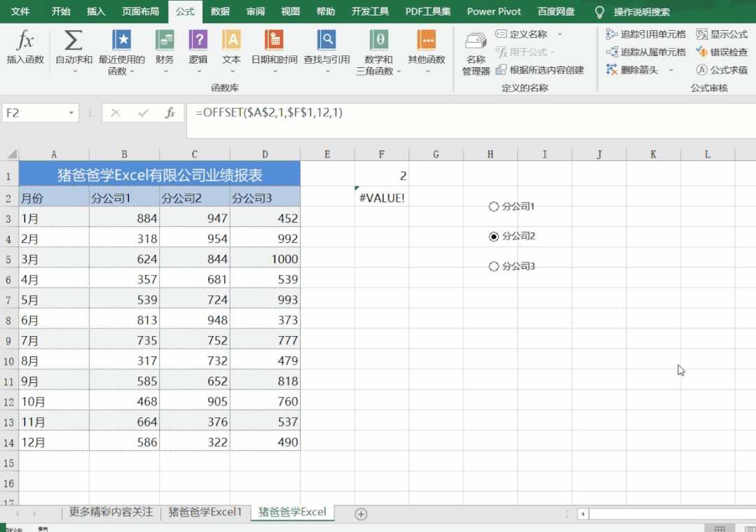Click the formula bar confirm checkmark icon
Image resolution: width=756 pixels, height=532 pixels.
143,113
